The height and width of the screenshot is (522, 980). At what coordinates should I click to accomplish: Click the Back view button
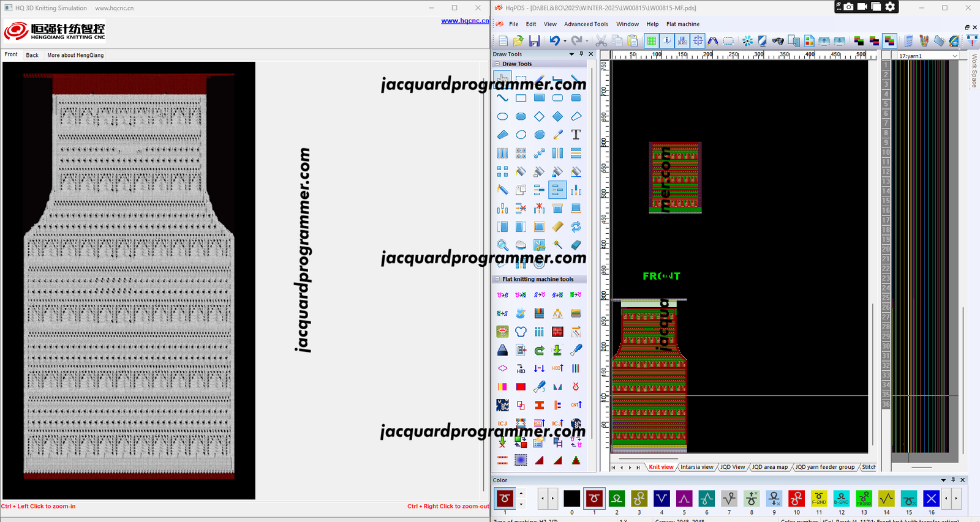(32, 55)
